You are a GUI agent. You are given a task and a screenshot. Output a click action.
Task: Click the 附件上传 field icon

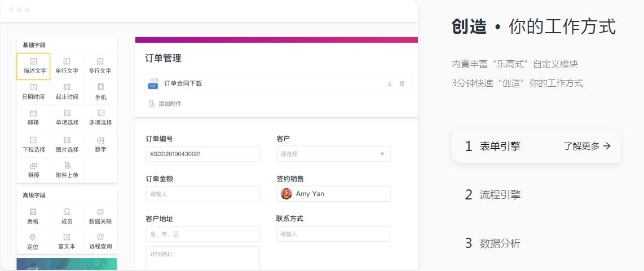coord(67,170)
